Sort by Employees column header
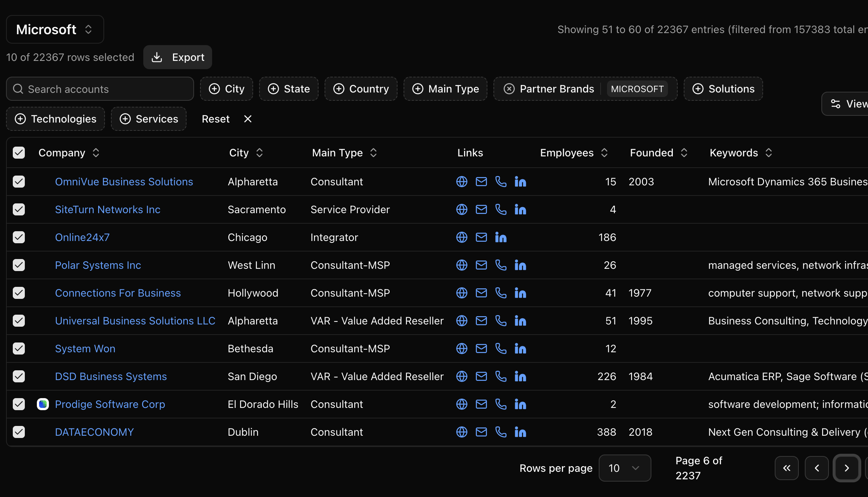The width and height of the screenshot is (868, 497). 574,153
